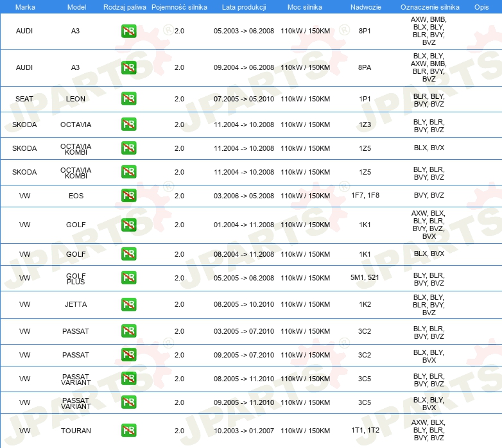502x448 pixels.
Task: Click the Model column header
Action: pyautogui.click(x=76, y=6)
